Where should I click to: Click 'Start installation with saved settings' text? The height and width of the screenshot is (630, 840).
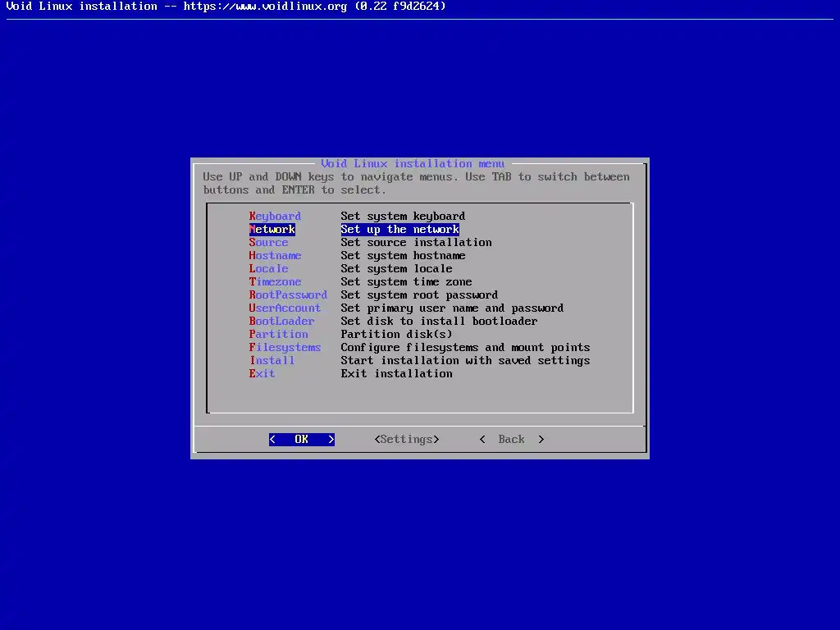(466, 361)
